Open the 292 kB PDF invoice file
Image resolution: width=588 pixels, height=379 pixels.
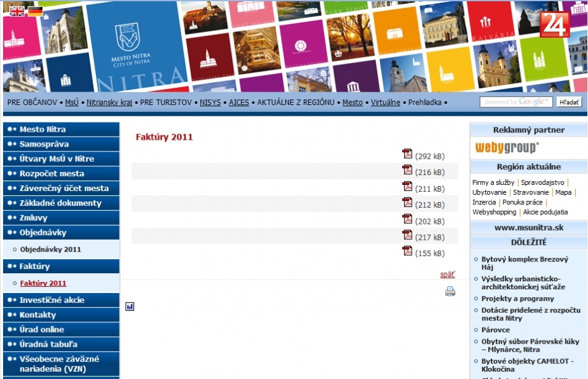407,154
